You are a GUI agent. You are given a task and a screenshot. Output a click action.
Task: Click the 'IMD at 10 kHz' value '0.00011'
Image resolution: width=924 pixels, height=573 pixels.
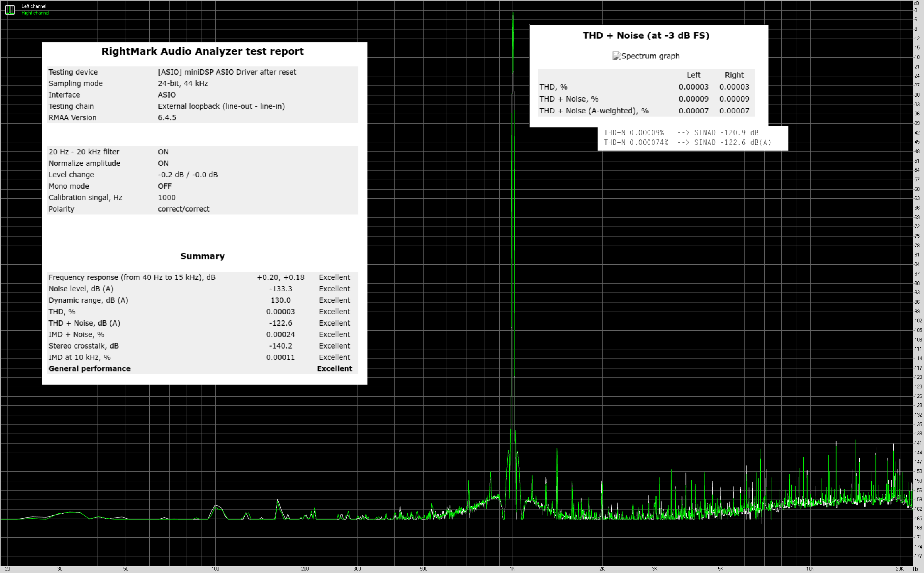(x=281, y=357)
